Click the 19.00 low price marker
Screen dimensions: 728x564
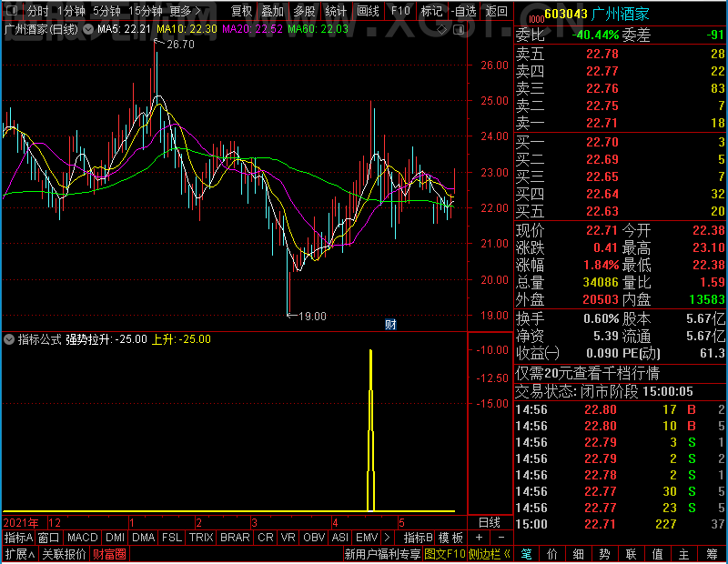[312, 317]
